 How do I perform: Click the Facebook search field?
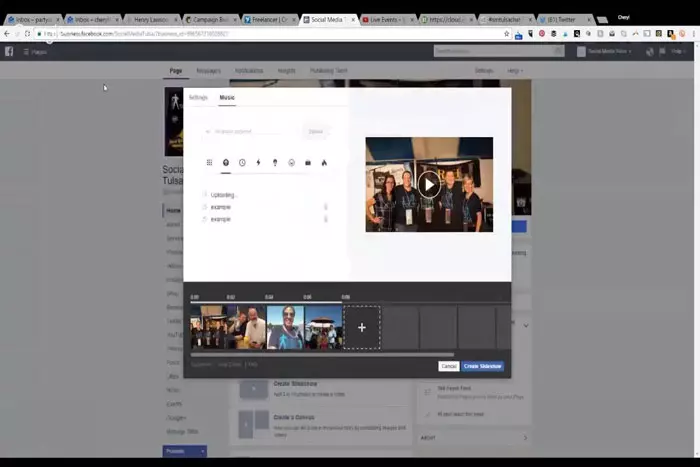(x=499, y=51)
